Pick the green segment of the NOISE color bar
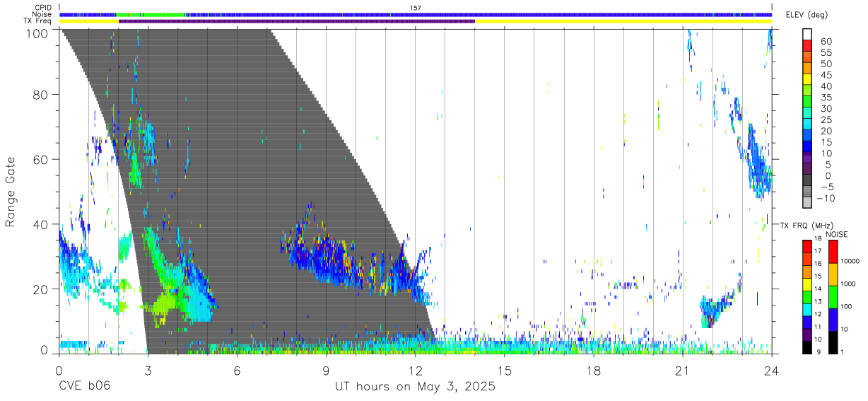 pos(832,296)
